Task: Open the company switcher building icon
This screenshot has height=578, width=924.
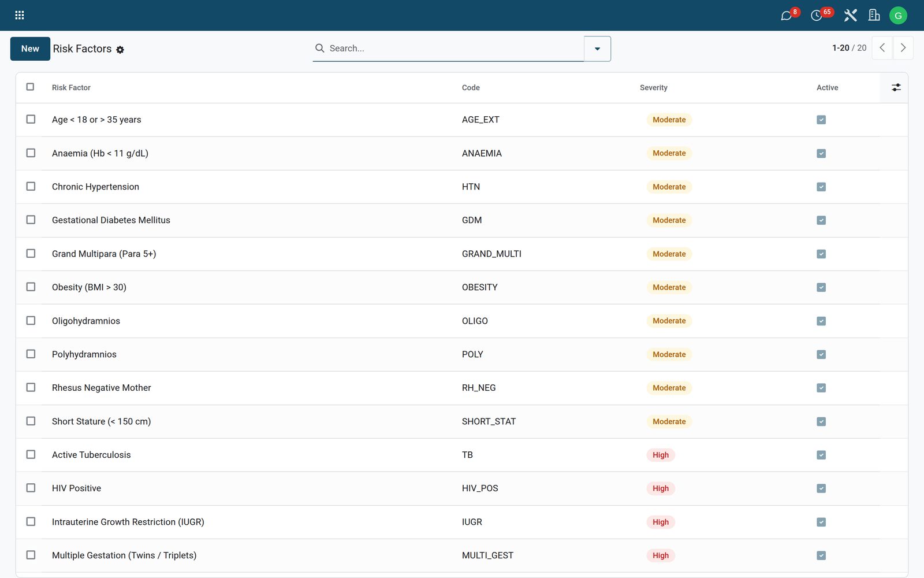Action: pyautogui.click(x=874, y=15)
